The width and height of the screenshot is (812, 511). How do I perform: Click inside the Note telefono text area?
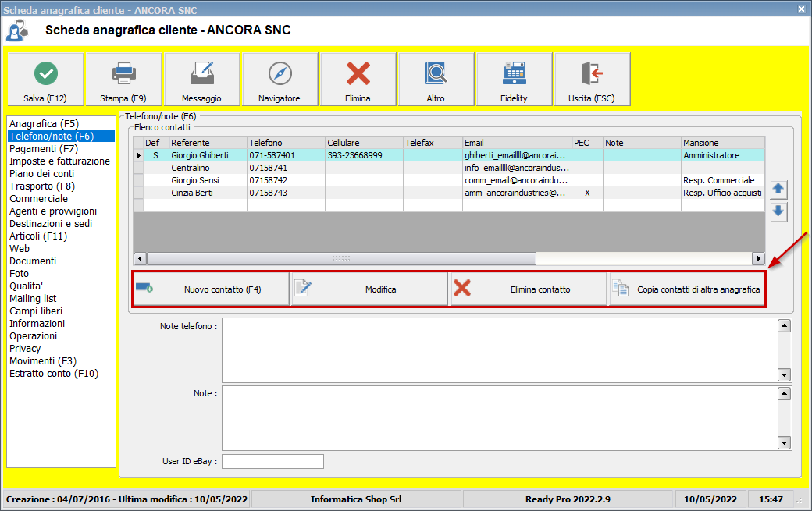[x=500, y=350]
